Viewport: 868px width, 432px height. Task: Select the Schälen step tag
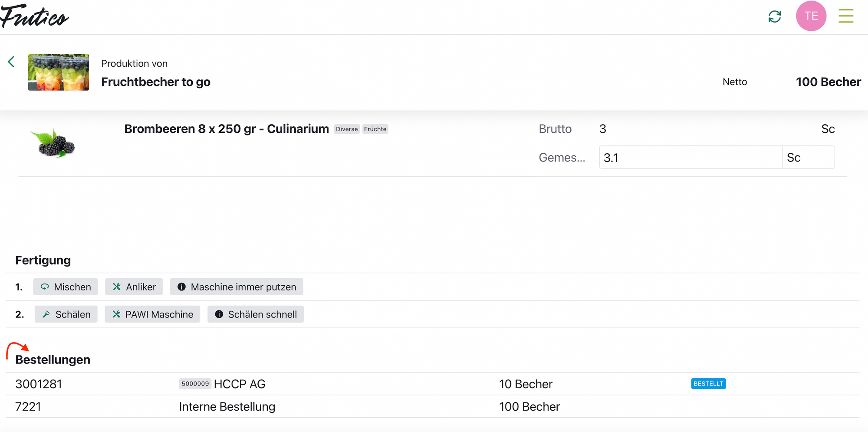pos(66,314)
